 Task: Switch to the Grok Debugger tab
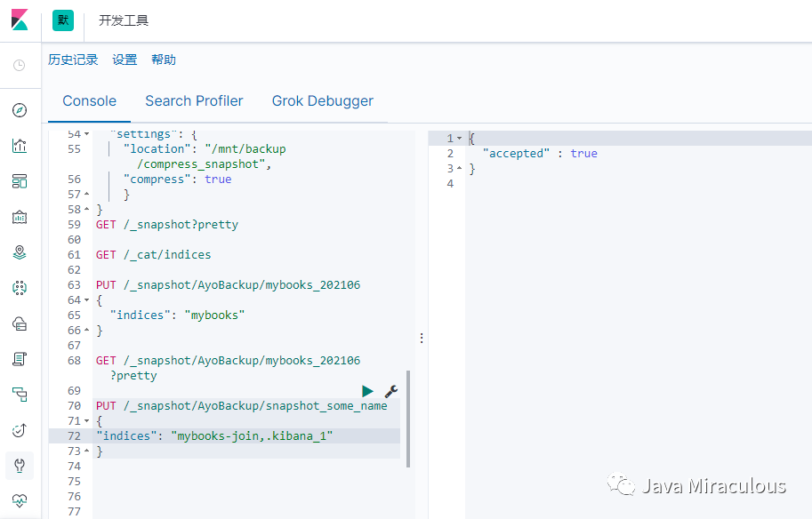point(322,101)
